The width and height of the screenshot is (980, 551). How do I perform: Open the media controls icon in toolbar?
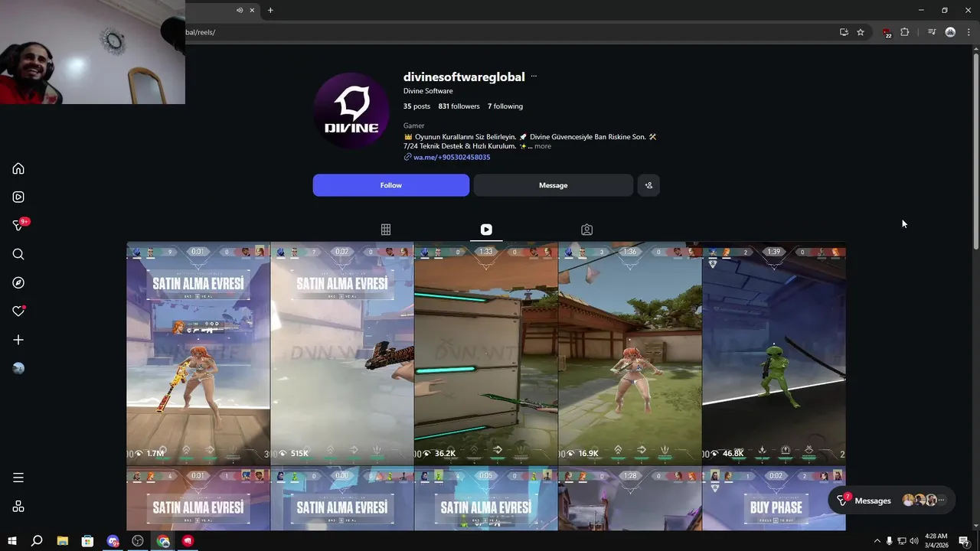[x=932, y=32]
